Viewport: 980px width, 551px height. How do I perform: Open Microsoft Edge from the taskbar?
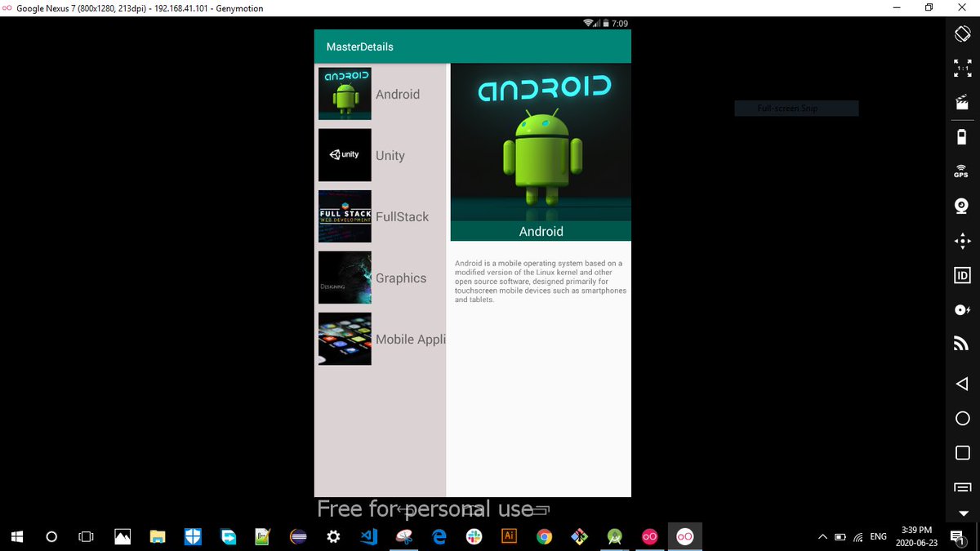pyautogui.click(x=439, y=536)
